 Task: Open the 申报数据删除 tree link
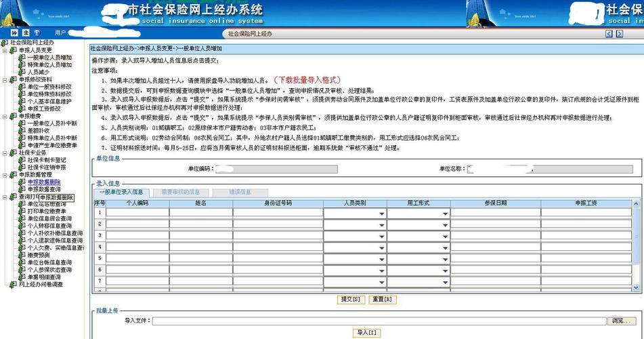44,182
